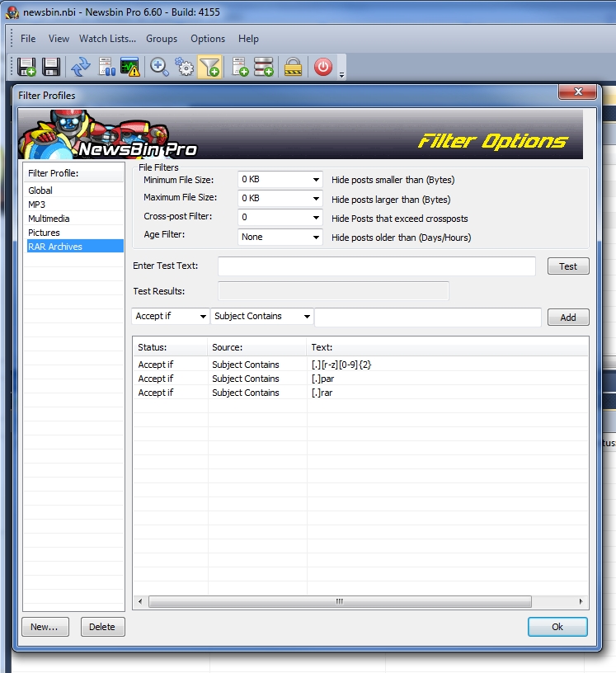Select the filter row [.]rar
This screenshot has width=616, height=673.
pyautogui.click(x=360, y=393)
